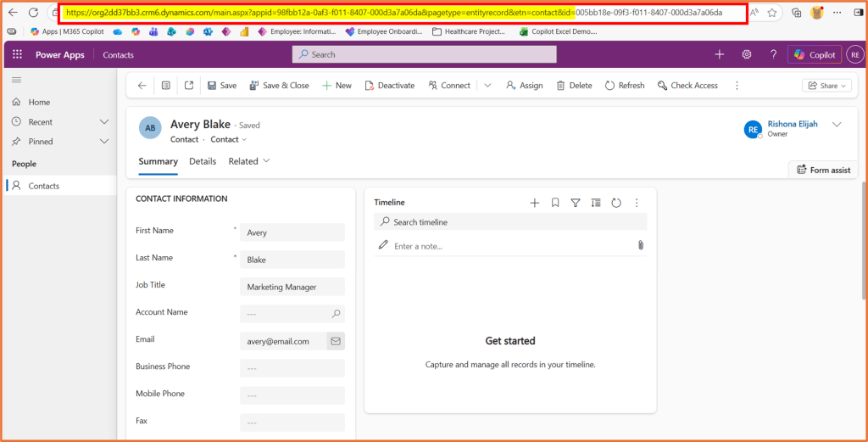
Task: Expand the Connect dropdown chevron
Action: point(487,86)
